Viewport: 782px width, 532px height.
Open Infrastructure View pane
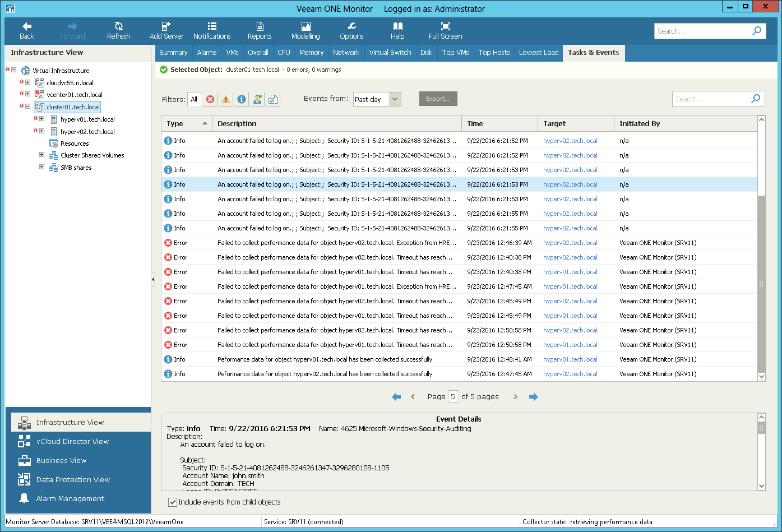click(81, 422)
